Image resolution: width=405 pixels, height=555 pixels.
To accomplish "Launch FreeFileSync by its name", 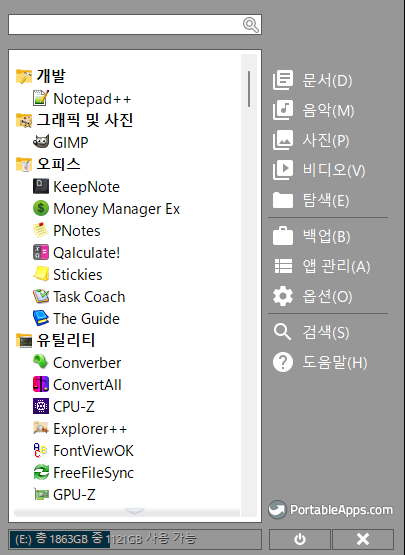I will pyautogui.click(x=93, y=473).
